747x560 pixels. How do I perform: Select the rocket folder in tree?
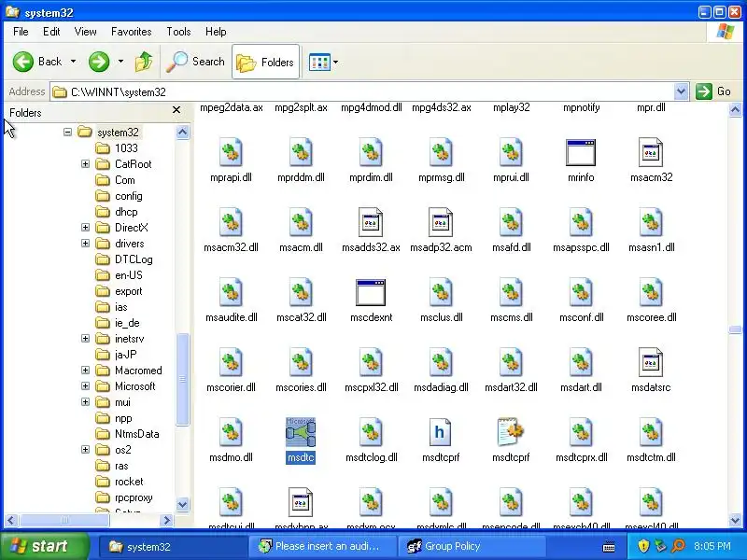(129, 482)
